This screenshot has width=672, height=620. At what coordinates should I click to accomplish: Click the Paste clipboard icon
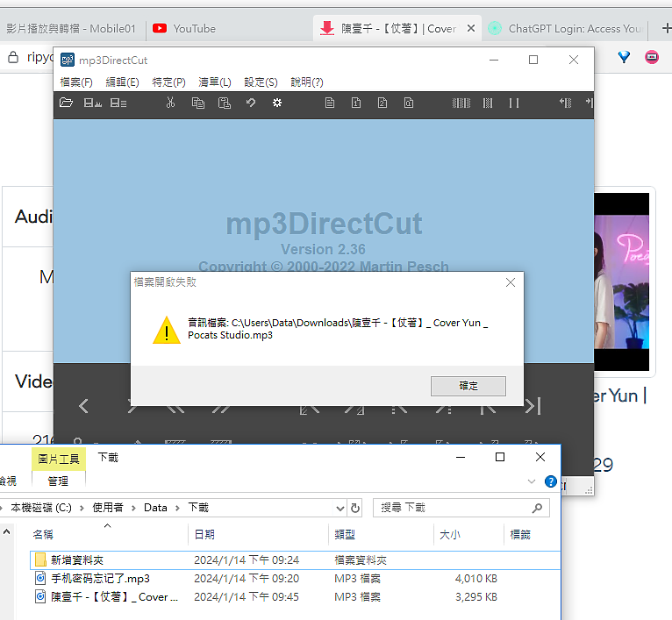click(x=225, y=103)
